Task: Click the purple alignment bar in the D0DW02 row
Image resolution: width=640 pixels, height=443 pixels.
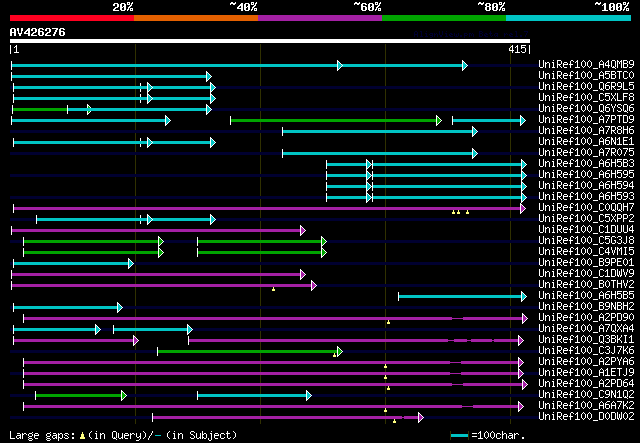Action: click(x=288, y=418)
